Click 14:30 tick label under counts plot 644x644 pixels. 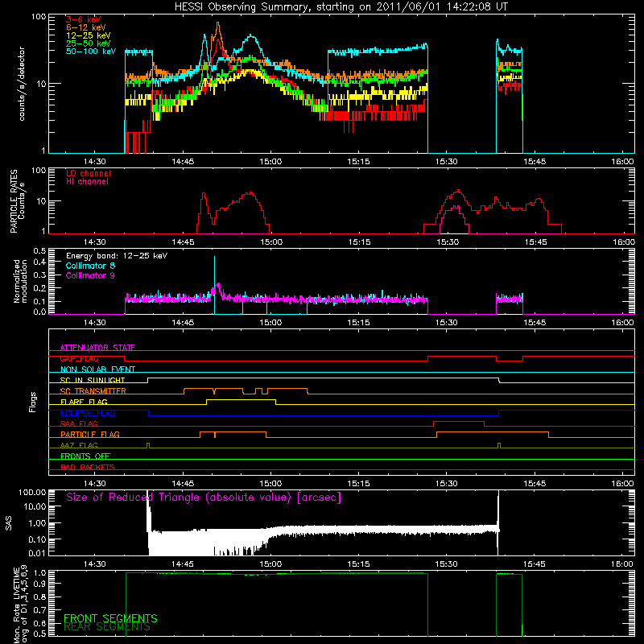pyautogui.click(x=95, y=162)
